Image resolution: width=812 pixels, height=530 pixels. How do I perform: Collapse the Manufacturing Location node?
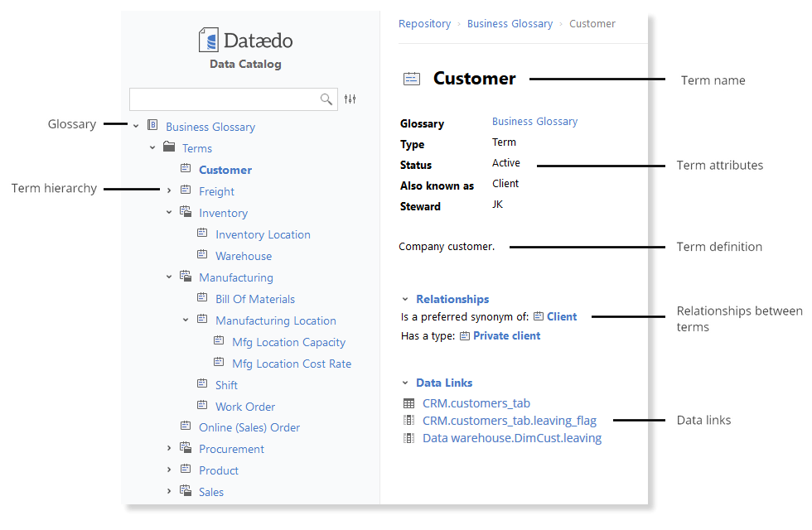tap(186, 320)
